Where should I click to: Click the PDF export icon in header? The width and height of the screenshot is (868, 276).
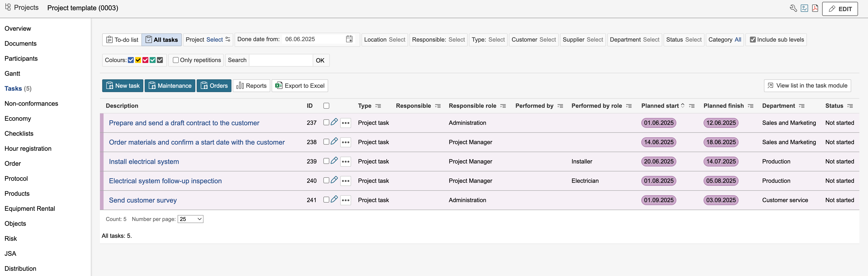pyautogui.click(x=815, y=8)
